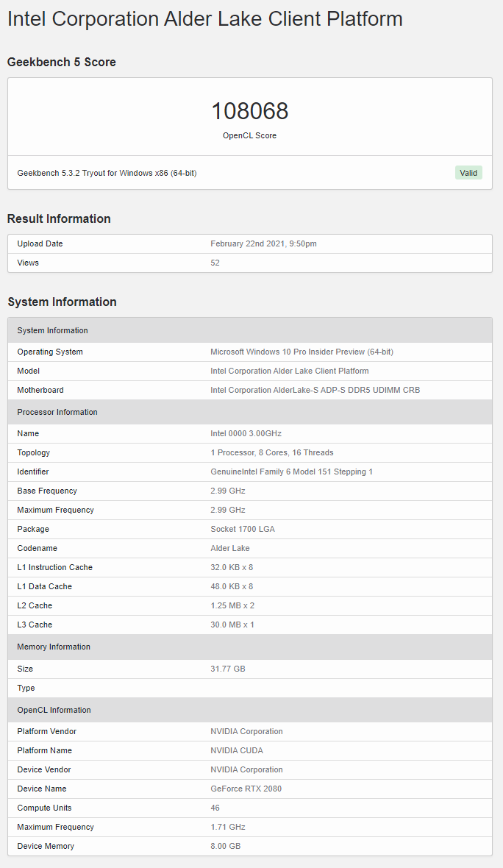Click the 'February 22nd 2021, 9:50pm' value
Image resolution: width=503 pixels, height=868 pixels.
(263, 243)
